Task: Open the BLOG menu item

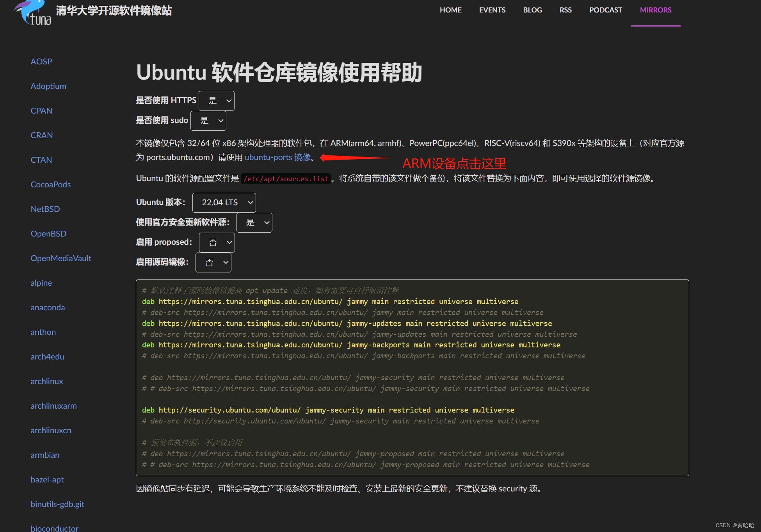Action: (532, 10)
